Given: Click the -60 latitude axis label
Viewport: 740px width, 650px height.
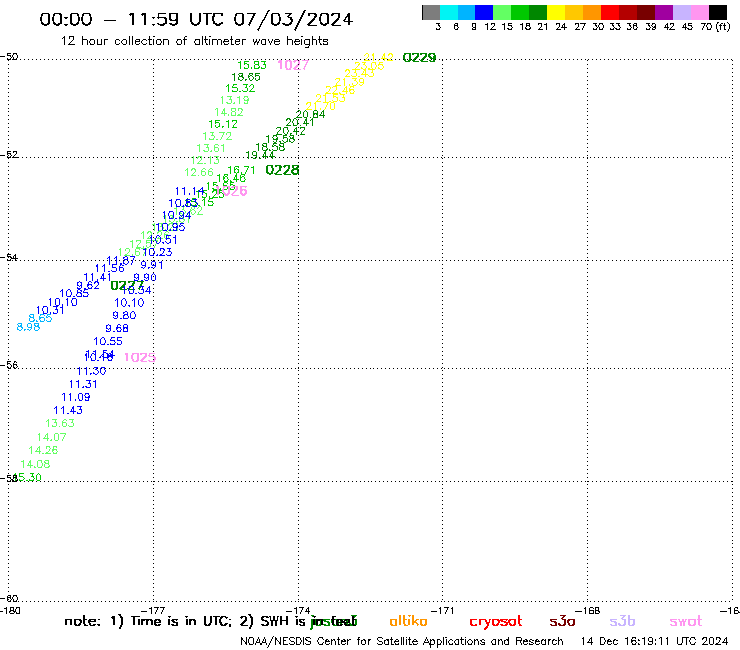Looking at the screenshot, I should tap(9, 599).
